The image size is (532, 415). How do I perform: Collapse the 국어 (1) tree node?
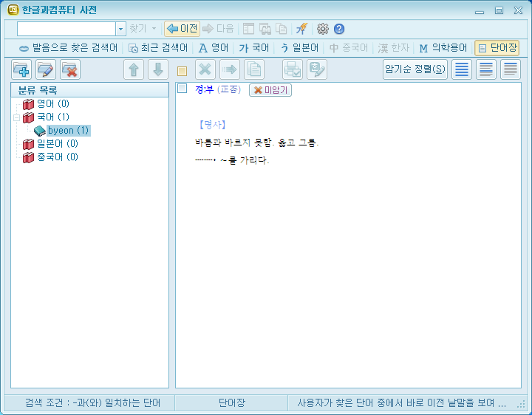click(x=16, y=117)
